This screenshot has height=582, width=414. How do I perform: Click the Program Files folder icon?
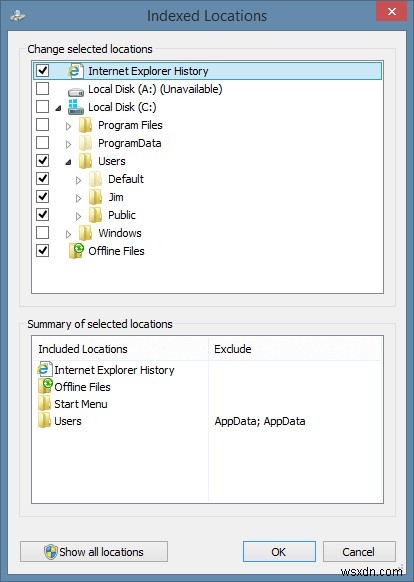tap(86, 125)
